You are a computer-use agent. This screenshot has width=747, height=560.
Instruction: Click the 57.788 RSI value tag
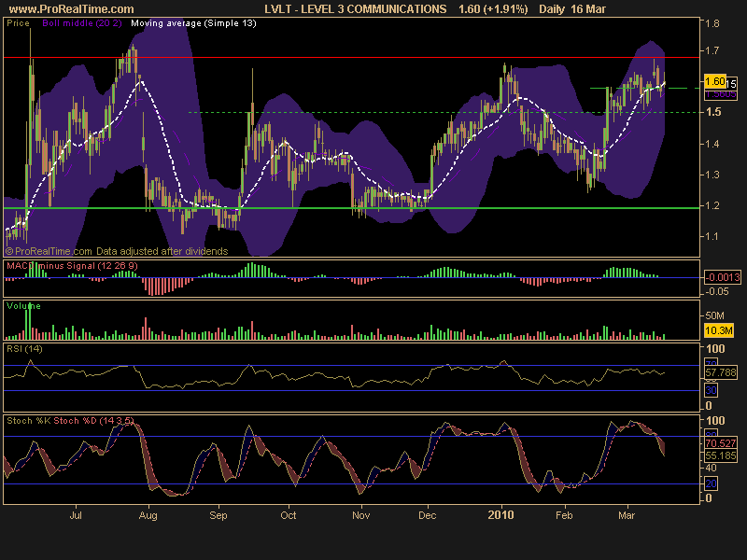coord(721,371)
